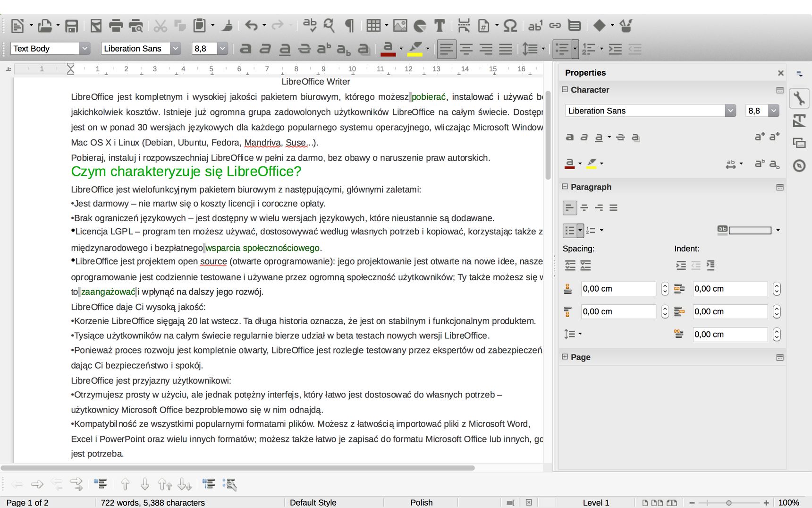Close the Properties sidebar panel
Viewport: 812px width, 508px height.
click(x=781, y=73)
